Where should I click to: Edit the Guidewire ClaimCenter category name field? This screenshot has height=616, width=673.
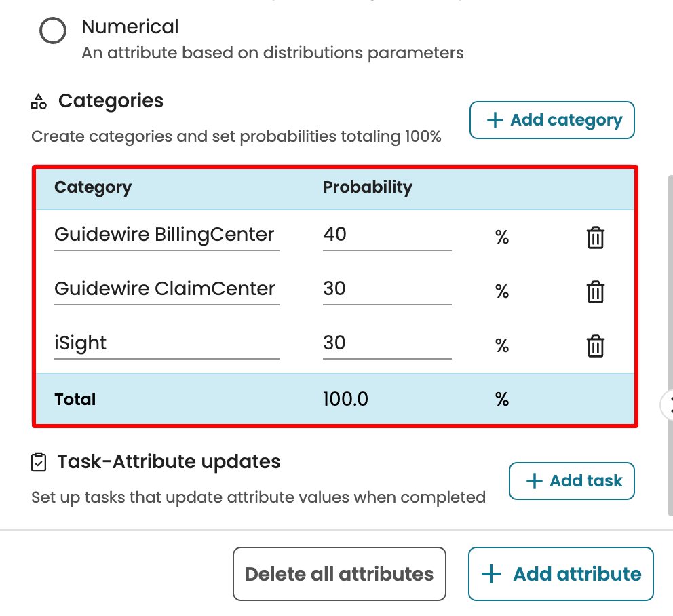(x=166, y=290)
